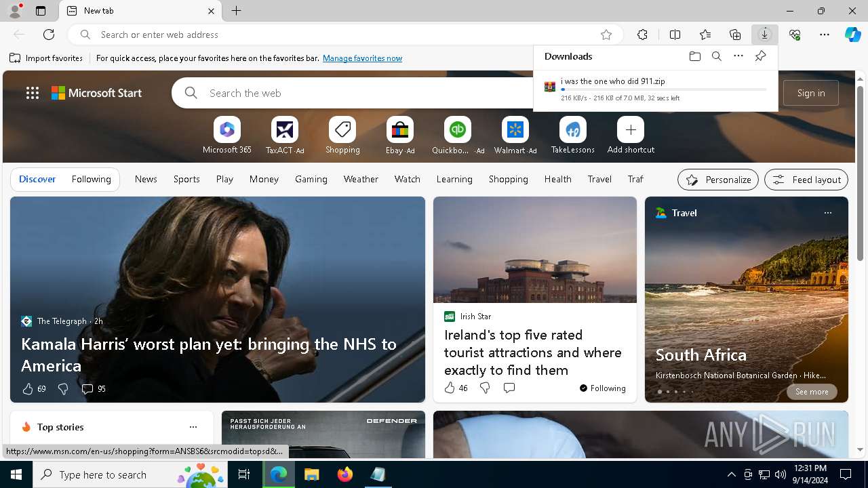Viewport: 868px width, 488px height.
Task: Toggle the Downloads toolbar button
Action: point(765,35)
